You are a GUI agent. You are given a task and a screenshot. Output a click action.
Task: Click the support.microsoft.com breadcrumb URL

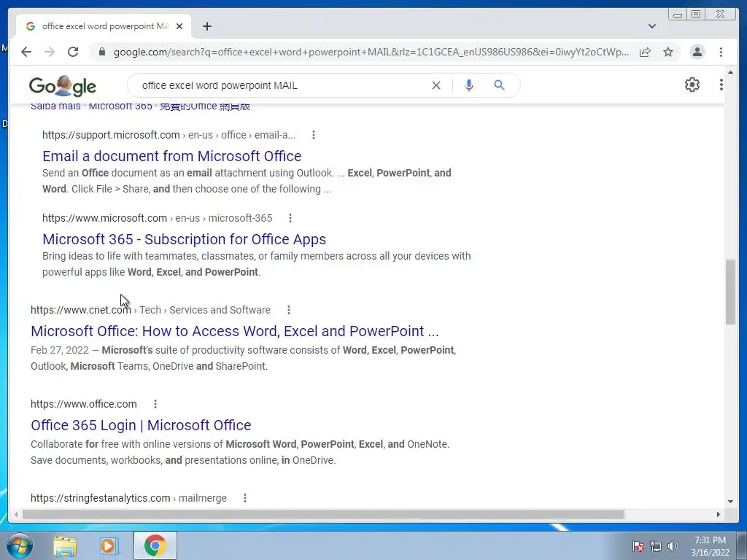pyautogui.click(x=169, y=135)
